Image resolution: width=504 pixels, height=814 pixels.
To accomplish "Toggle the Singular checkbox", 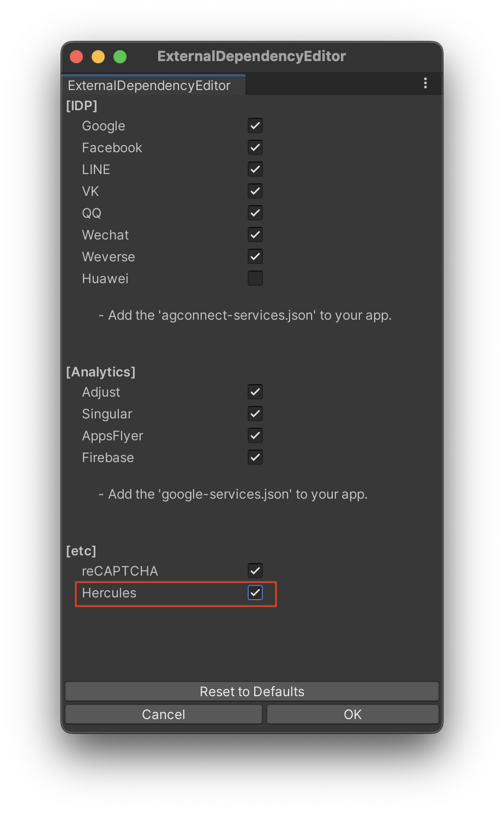I will (x=255, y=414).
